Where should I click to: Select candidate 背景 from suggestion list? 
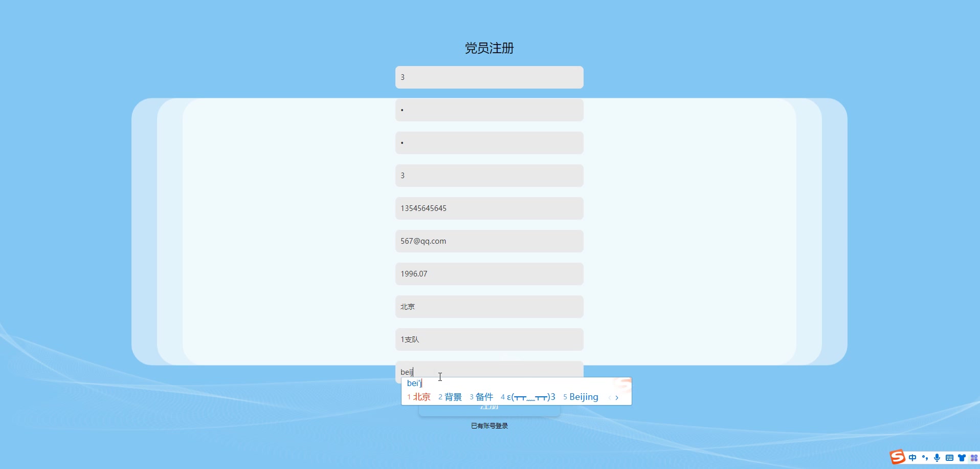[454, 397]
